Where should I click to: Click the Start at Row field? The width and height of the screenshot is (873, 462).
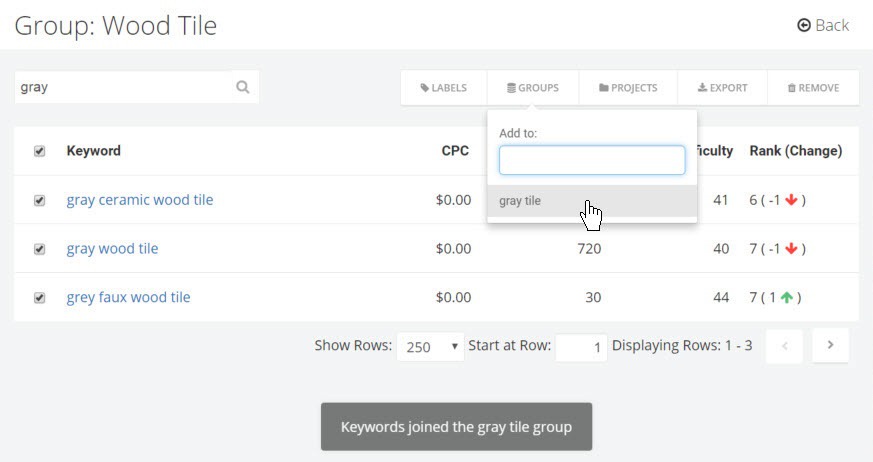pyautogui.click(x=581, y=347)
